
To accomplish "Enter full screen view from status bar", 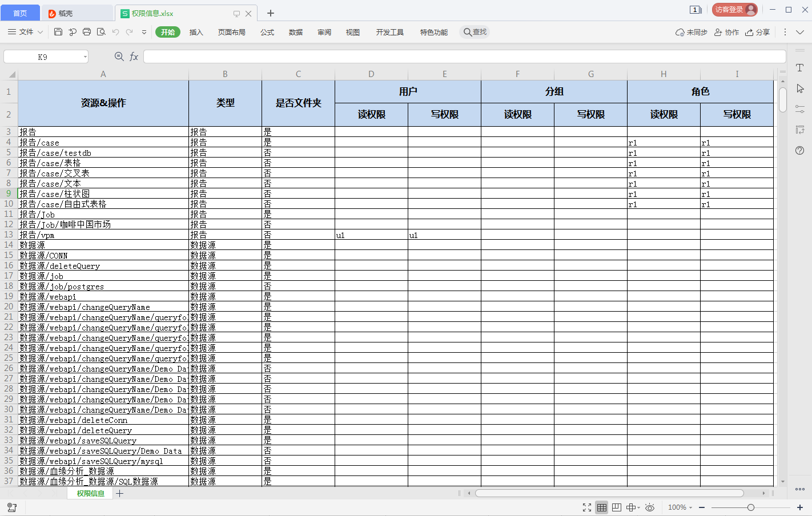I will (x=586, y=507).
